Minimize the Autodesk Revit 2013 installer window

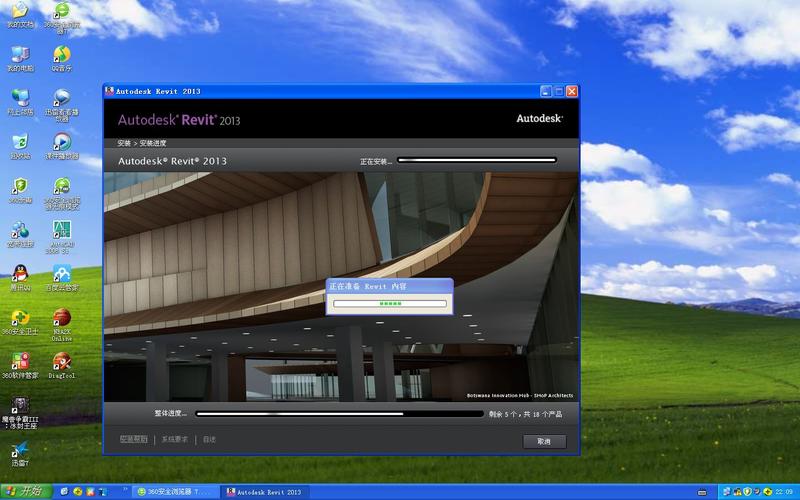[545, 91]
